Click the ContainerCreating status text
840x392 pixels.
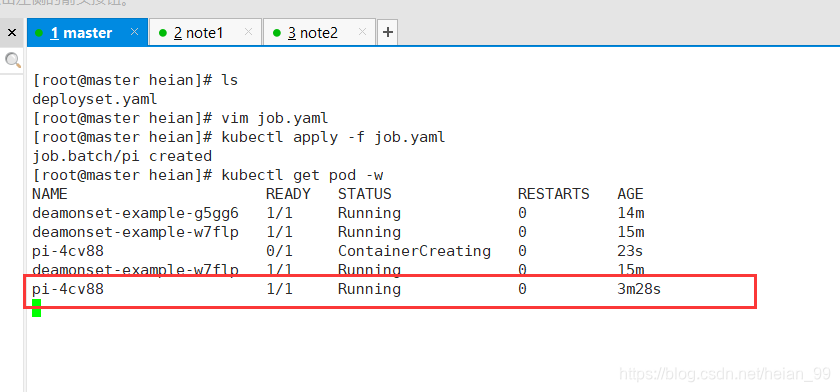coord(414,251)
